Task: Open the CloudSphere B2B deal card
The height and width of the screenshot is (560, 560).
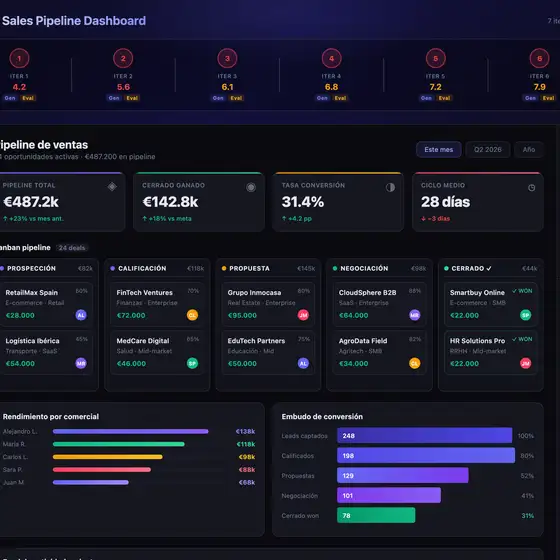Action: tap(380, 304)
